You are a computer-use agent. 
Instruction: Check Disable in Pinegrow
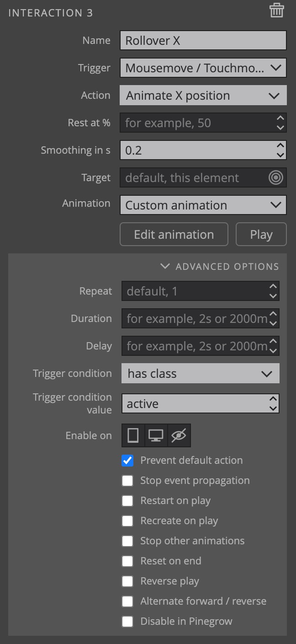127,622
